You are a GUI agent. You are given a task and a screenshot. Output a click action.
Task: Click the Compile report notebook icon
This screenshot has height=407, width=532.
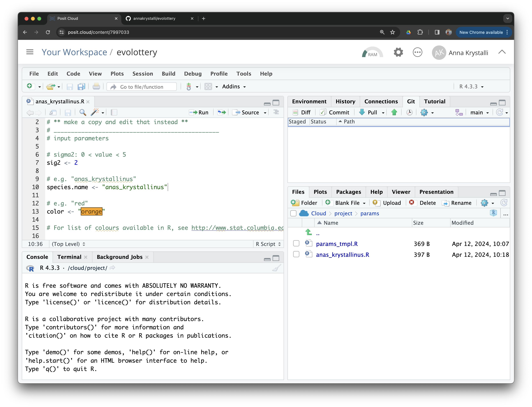114,112
